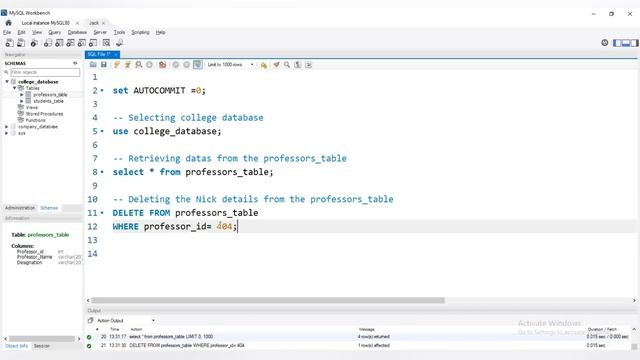The height and width of the screenshot is (360, 640).
Task: Collapse the Tables node
Action: tap(14, 88)
